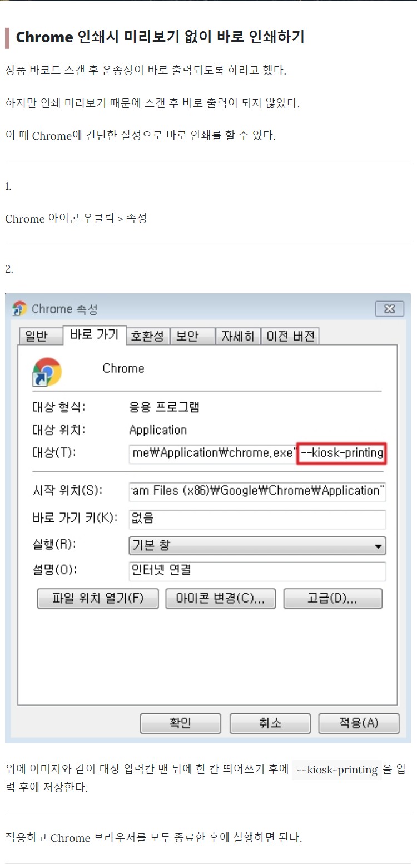Click the 적용(A) apply button

(x=359, y=723)
